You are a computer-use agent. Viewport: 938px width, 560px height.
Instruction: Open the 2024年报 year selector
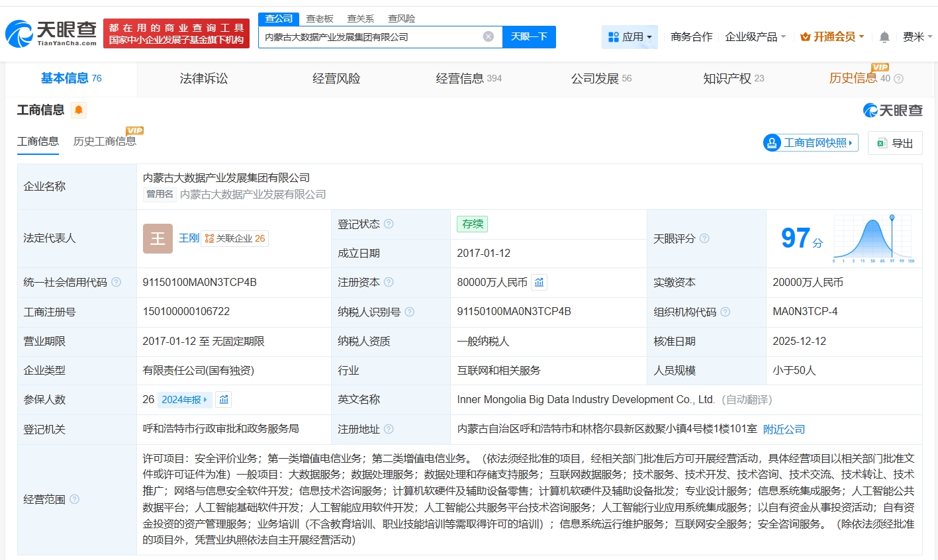point(185,400)
